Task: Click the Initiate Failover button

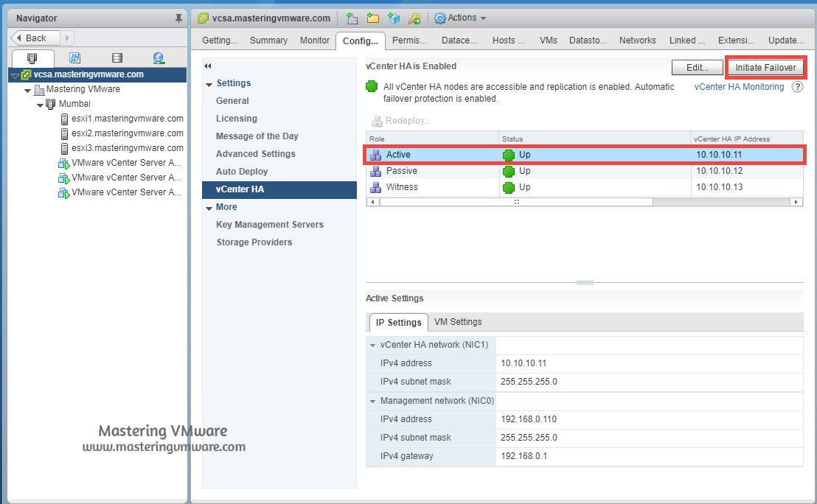Action: pyautogui.click(x=765, y=67)
